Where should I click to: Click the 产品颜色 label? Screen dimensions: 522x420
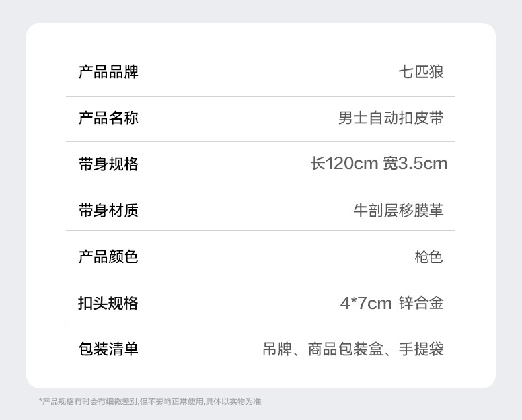108,257
